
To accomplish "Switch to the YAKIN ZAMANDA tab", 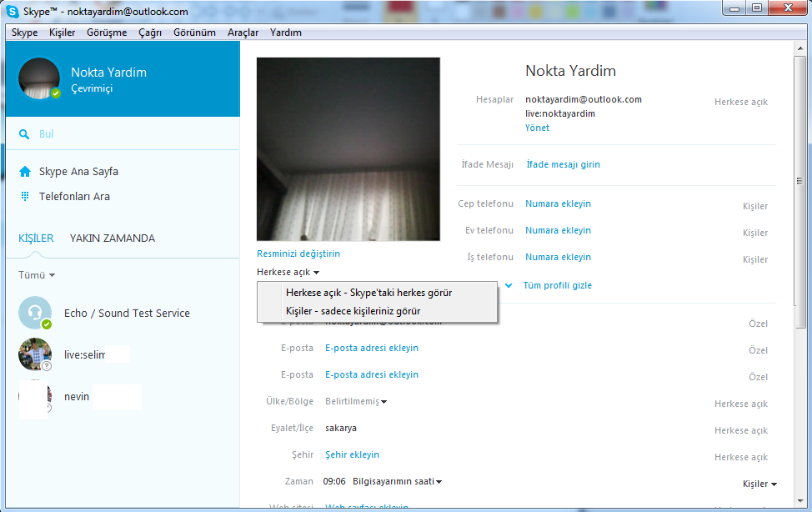I will pyautogui.click(x=113, y=238).
